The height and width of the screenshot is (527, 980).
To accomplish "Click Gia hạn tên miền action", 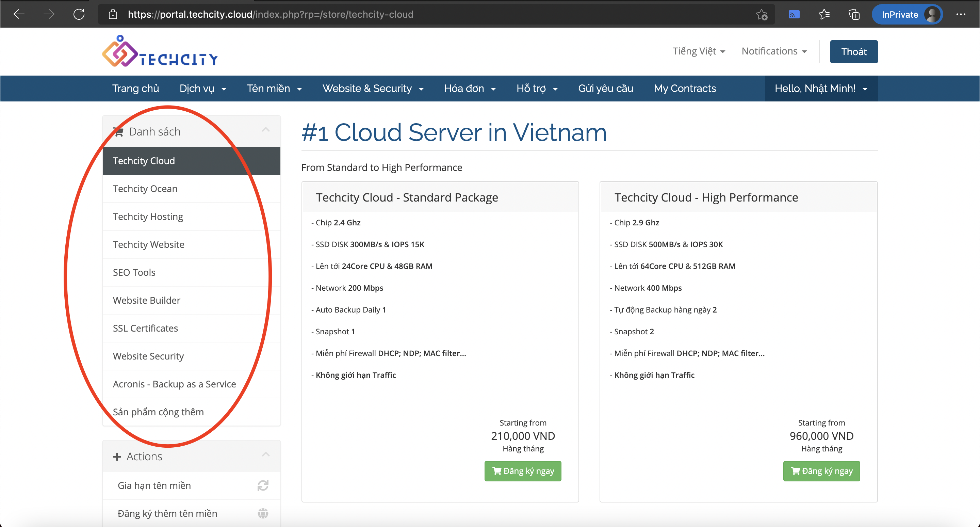I will [x=191, y=485].
